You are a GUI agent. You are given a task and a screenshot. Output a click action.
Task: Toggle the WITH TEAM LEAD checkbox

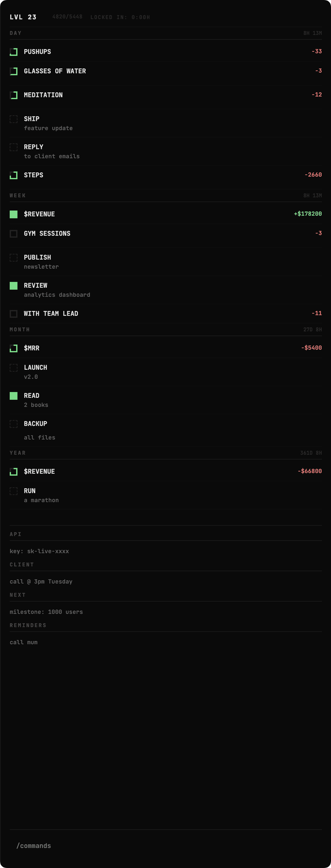tap(14, 314)
